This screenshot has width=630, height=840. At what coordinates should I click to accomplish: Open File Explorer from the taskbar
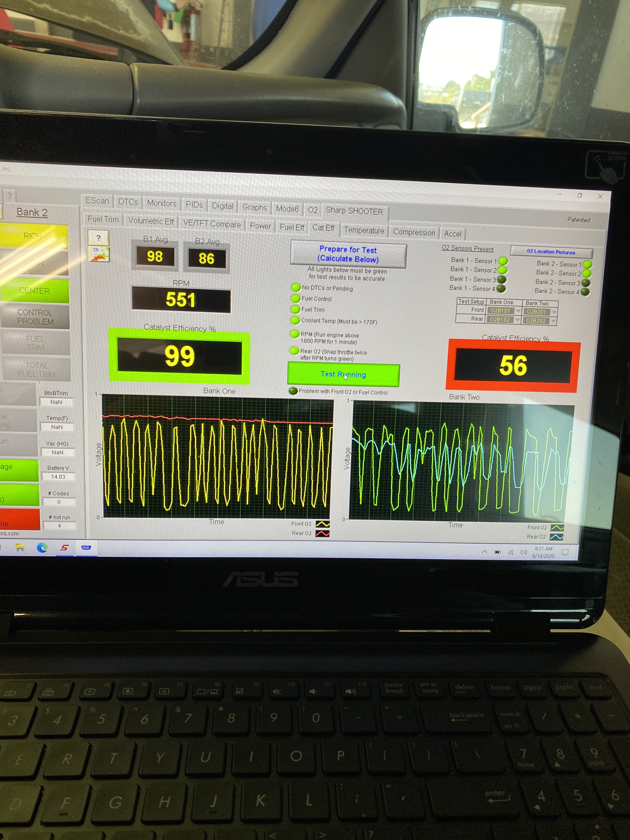pyautogui.click(x=20, y=547)
